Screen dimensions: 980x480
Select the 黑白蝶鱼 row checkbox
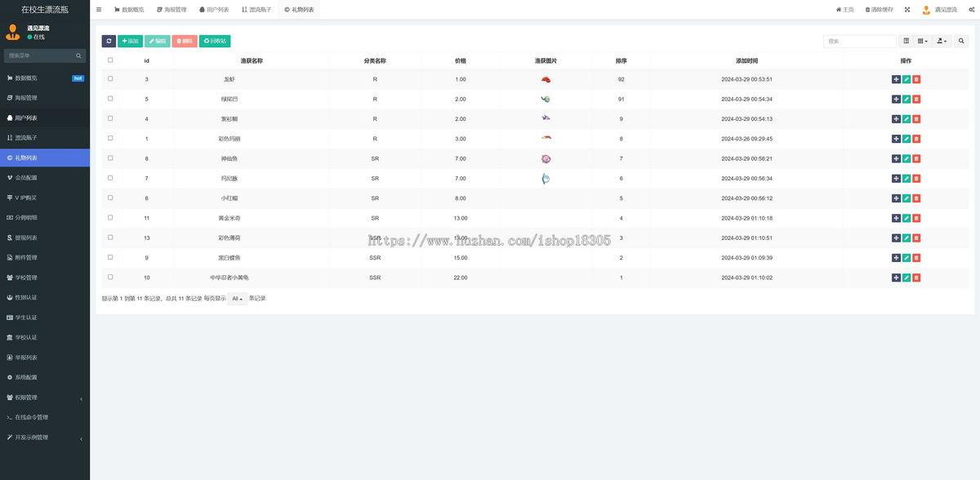(x=110, y=257)
